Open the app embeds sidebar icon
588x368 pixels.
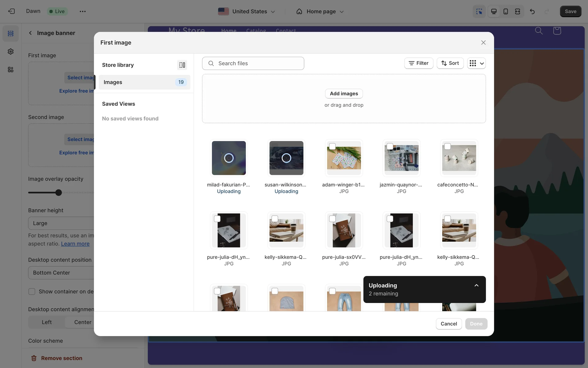[x=11, y=70]
